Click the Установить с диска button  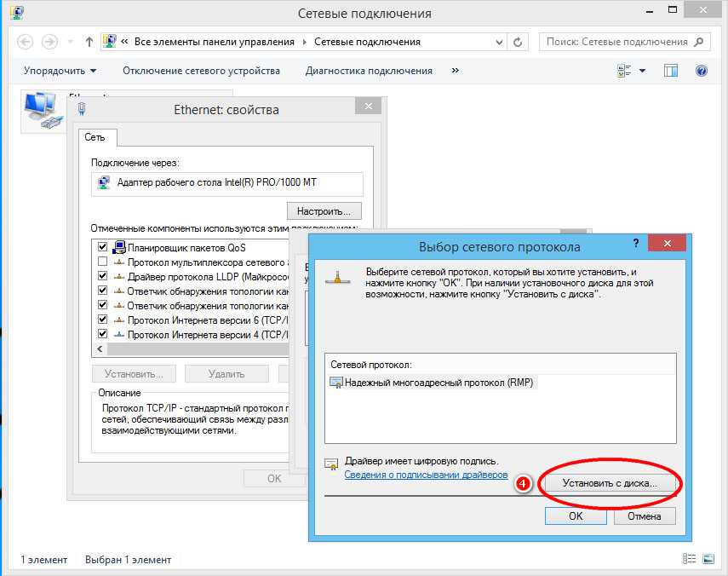point(610,483)
